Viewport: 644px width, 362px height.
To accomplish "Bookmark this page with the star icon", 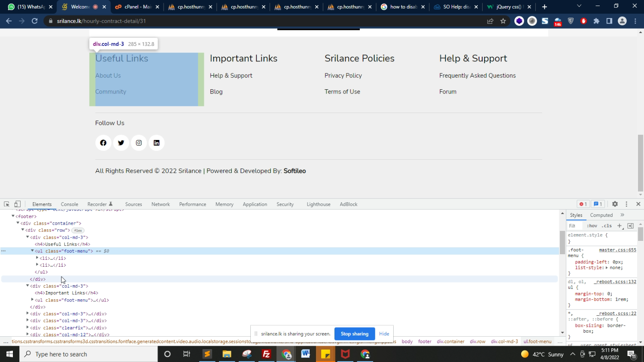I will click(503, 21).
